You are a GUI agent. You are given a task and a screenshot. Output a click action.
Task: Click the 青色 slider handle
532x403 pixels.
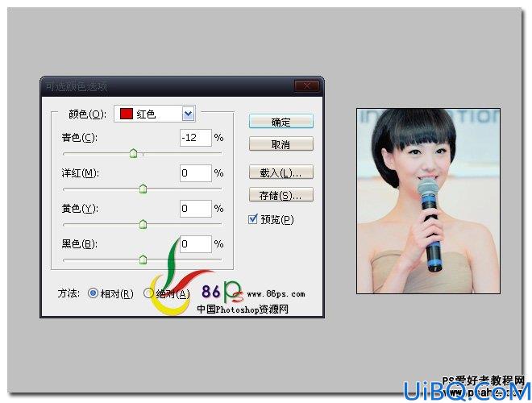133,153
